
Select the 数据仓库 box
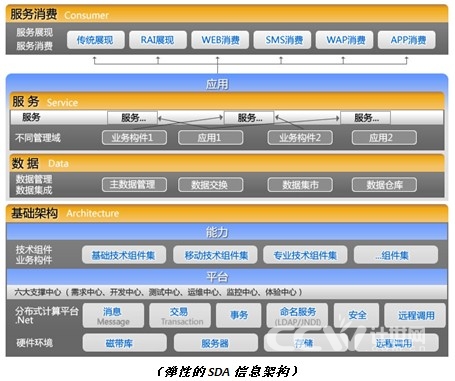[384, 185]
